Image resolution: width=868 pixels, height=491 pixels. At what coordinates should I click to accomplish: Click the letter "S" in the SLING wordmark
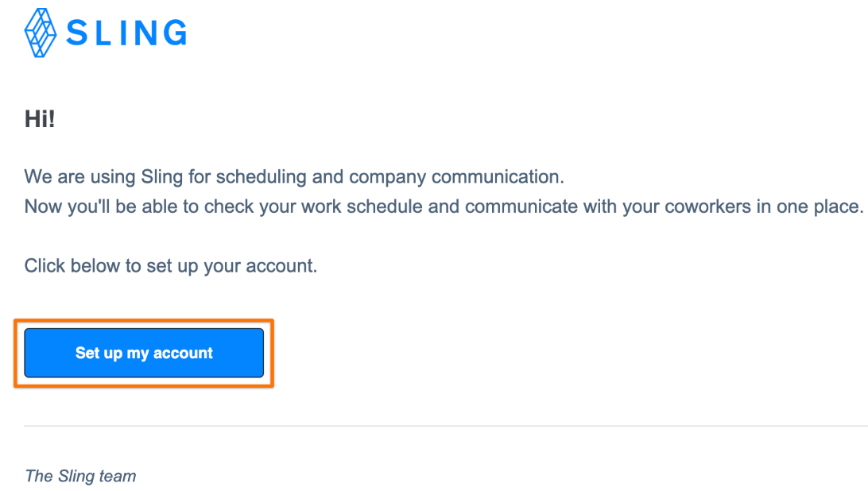(78, 33)
